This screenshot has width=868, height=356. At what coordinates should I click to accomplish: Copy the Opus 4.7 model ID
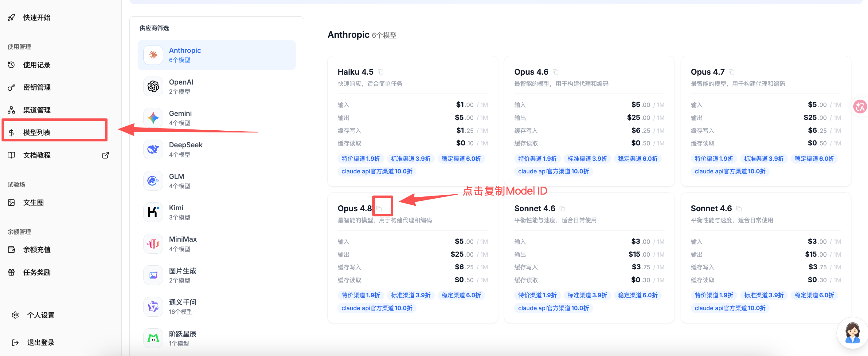point(732,72)
